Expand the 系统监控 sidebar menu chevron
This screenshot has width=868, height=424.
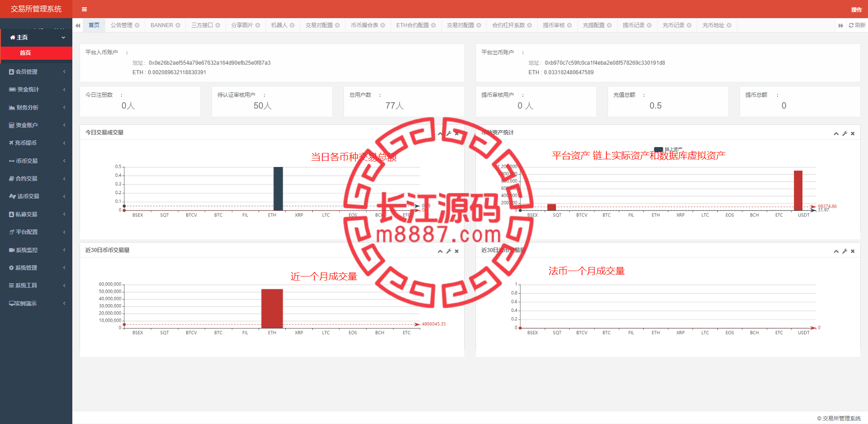click(x=64, y=250)
